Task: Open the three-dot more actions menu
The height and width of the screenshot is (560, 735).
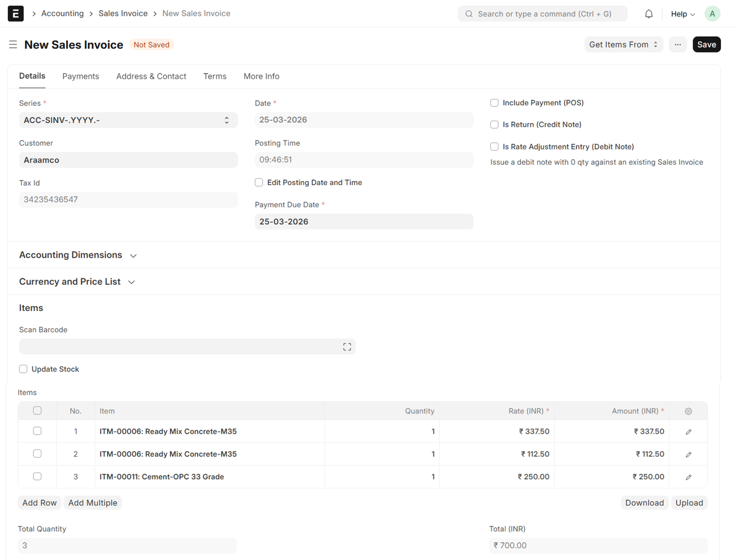Action: 677,45
